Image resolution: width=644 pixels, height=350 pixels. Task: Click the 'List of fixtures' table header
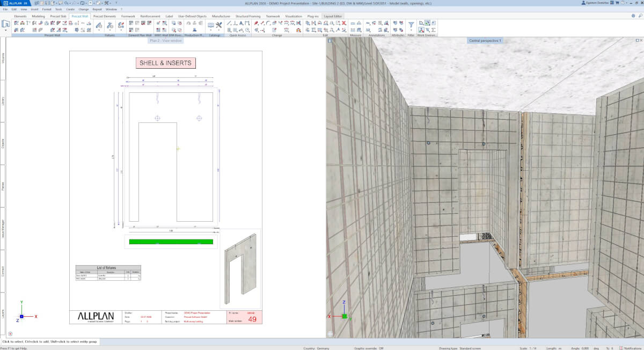[108, 267]
